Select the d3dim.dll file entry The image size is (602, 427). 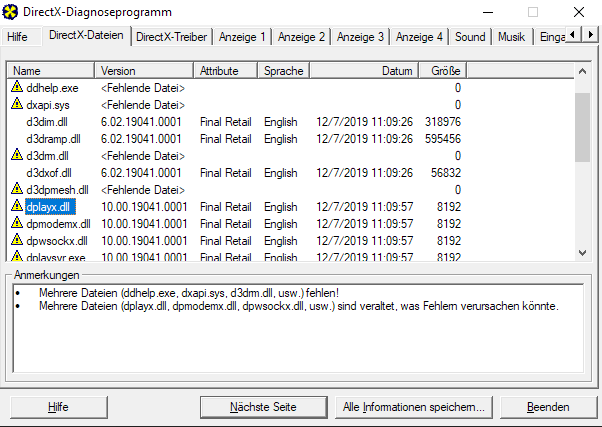[47, 122]
